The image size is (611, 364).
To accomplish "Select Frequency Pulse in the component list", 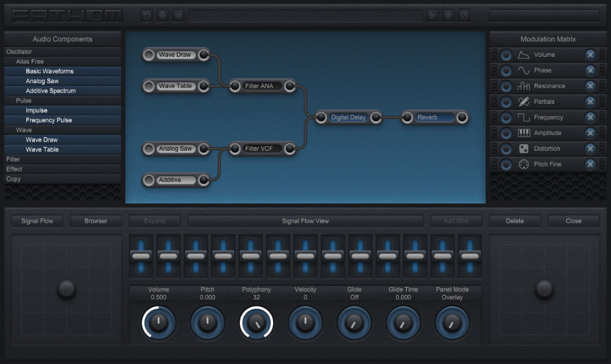I will 62,120.
